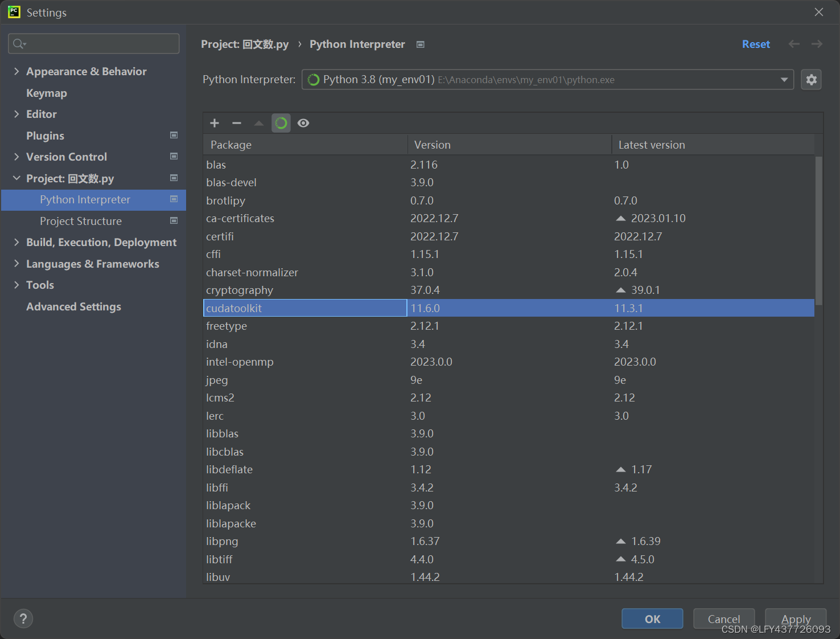
Task: Select the cryptography package row
Action: click(x=509, y=290)
